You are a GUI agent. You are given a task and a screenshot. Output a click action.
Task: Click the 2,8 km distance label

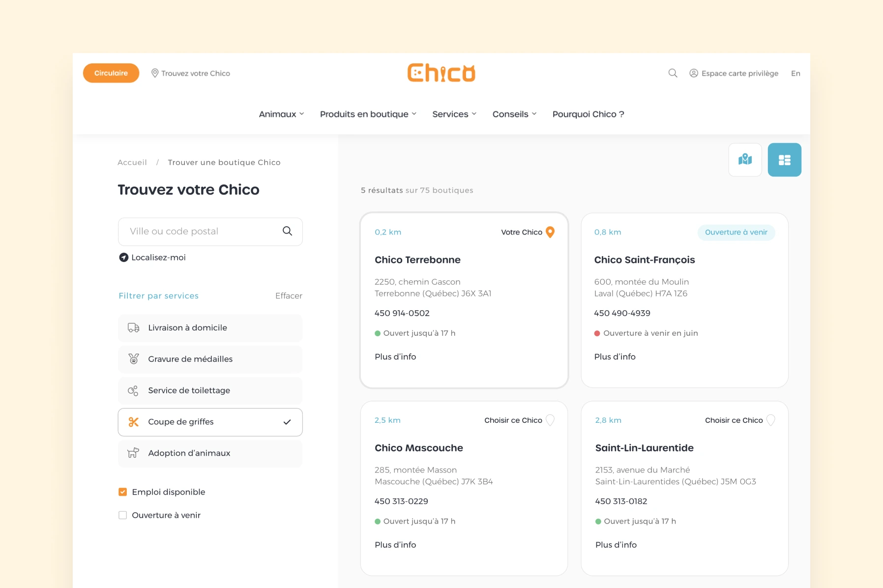pos(608,420)
